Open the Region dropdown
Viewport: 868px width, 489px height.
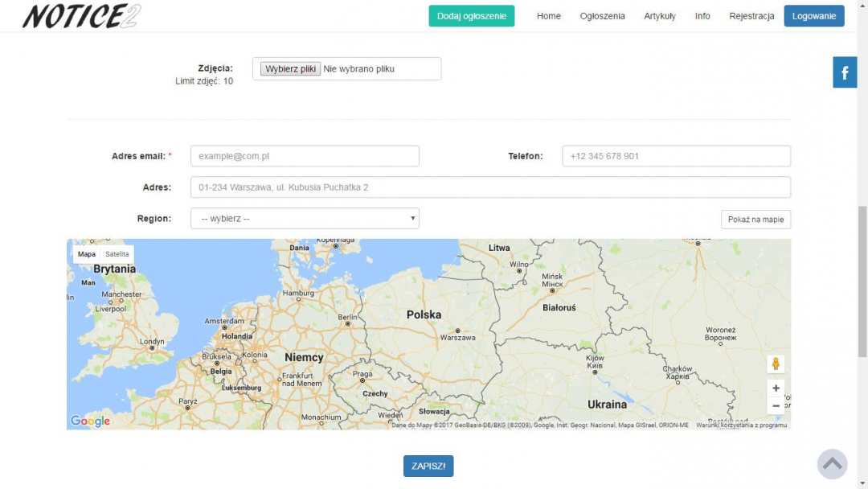click(x=305, y=218)
